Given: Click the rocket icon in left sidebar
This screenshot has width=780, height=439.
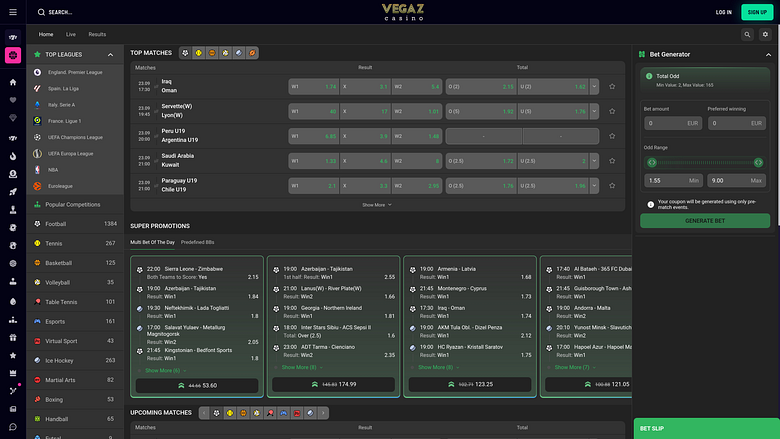Looking at the screenshot, I should [x=13, y=192].
